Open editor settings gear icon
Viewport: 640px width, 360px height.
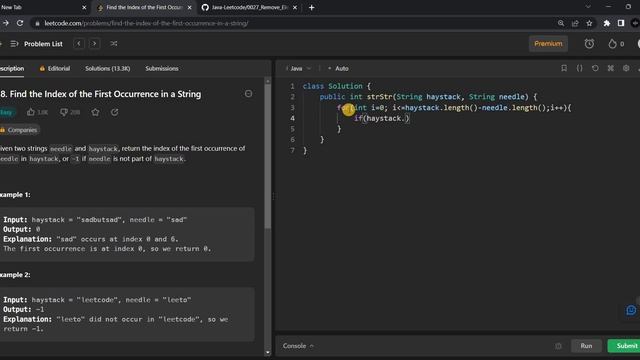[x=626, y=68]
